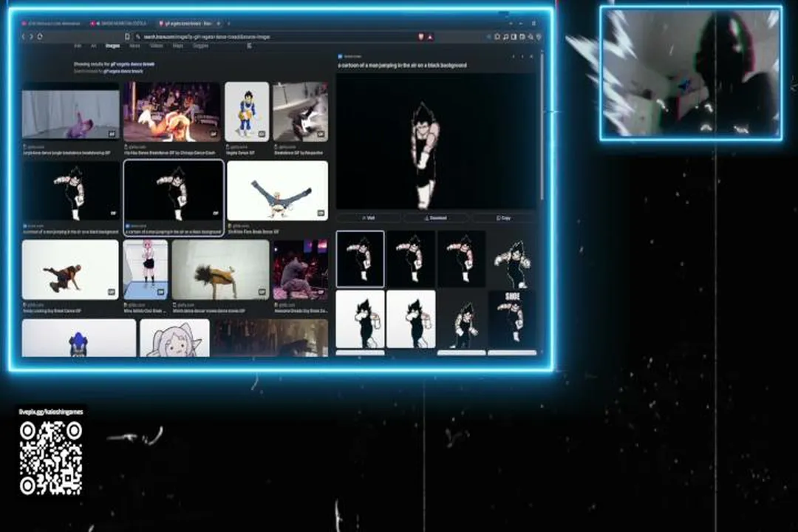Image resolution: width=798 pixels, height=532 pixels.
Task: Select the highlighted related Vegeta thumbnail
Action: coord(360,259)
